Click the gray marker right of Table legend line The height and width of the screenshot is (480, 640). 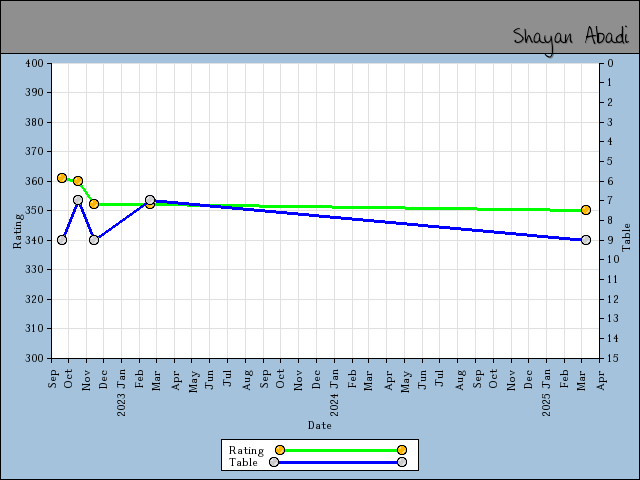point(402,462)
